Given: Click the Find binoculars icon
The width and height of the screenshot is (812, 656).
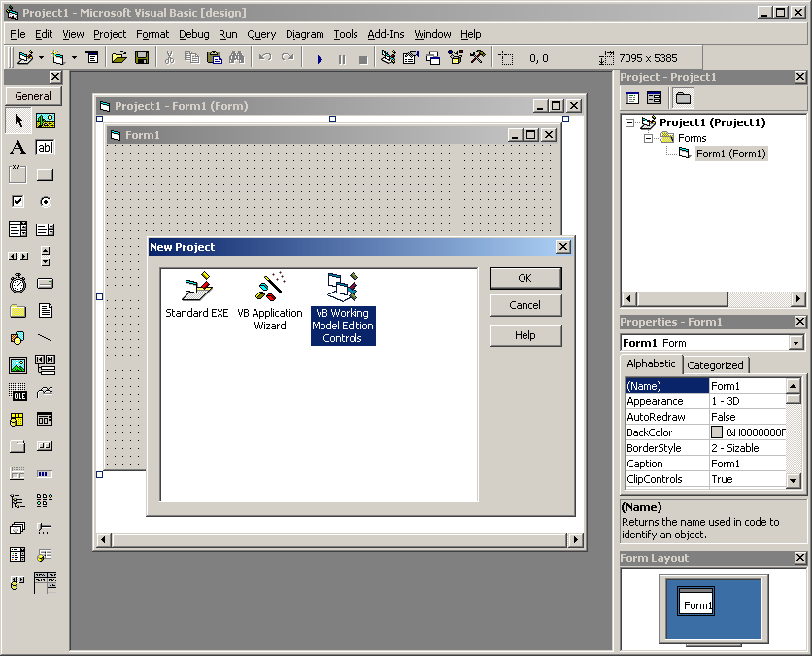Looking at the screenshot, I should click(x=237, y=57).
